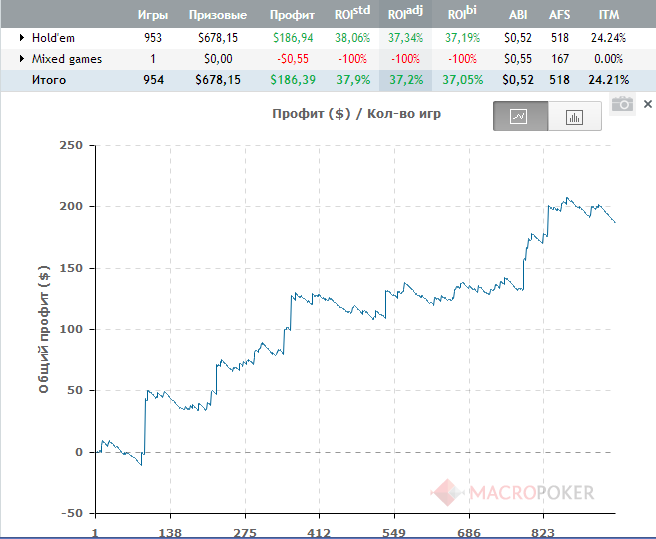Sort by ROI bi column header
The width and height of the screenshot is (656, 539).
462,13
